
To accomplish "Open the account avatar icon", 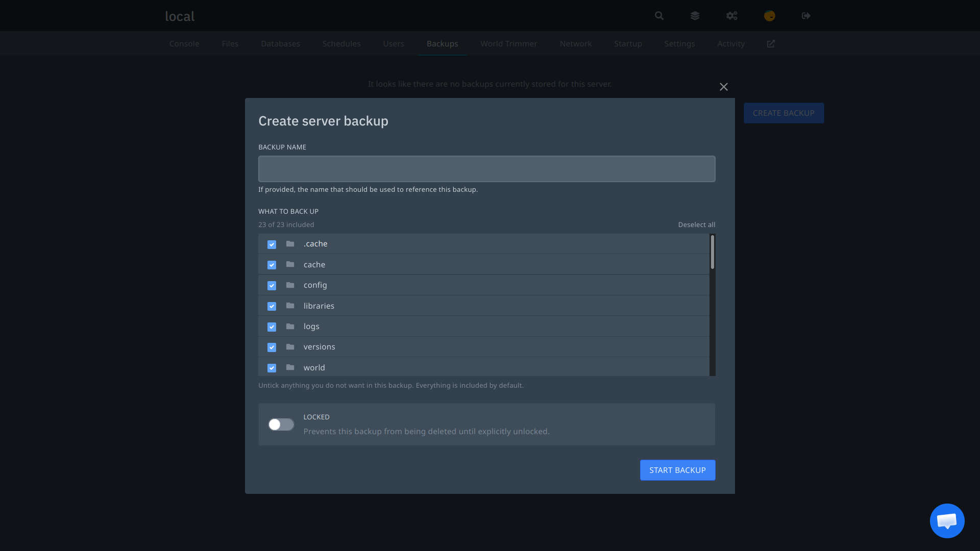I will 770,16.
